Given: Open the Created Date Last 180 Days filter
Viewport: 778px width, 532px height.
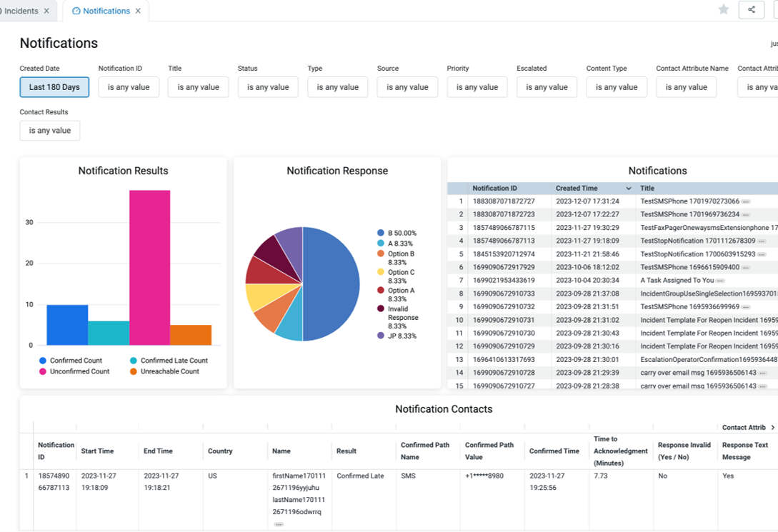Looking at the screenshot, I should pyautogui.click(x=54, y=87).
